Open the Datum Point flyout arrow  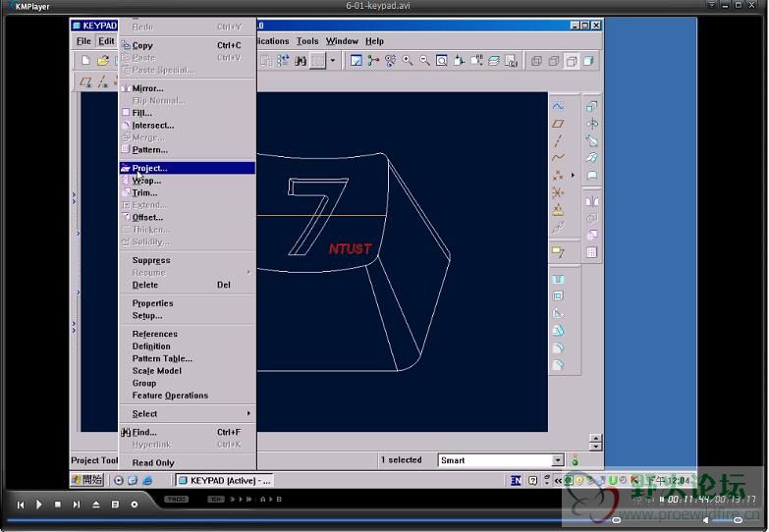click(573, 175)
